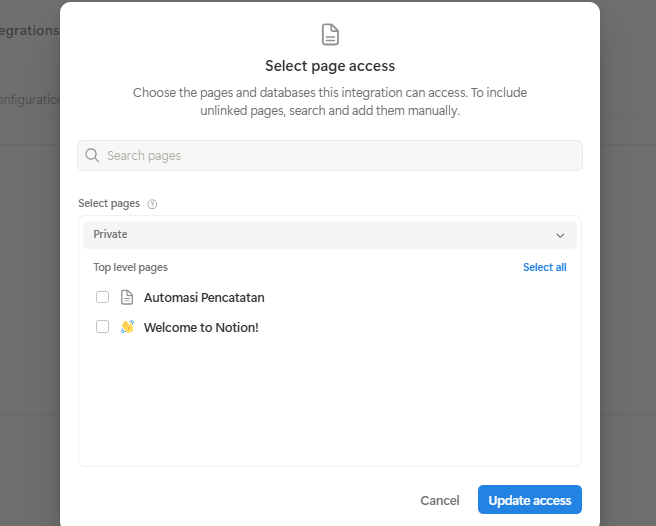
Task: Click the Select pages label text
Action: [109, 204]
